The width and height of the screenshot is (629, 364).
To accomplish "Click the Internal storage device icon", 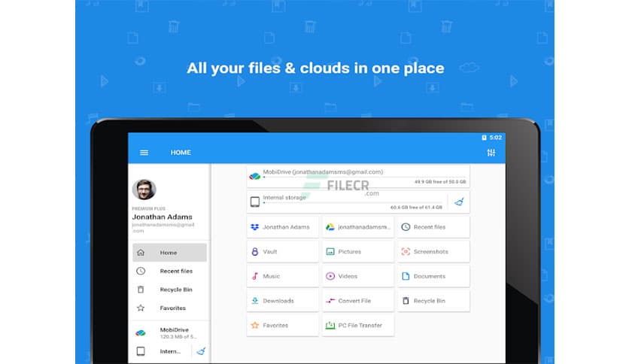I will point(255,202).
